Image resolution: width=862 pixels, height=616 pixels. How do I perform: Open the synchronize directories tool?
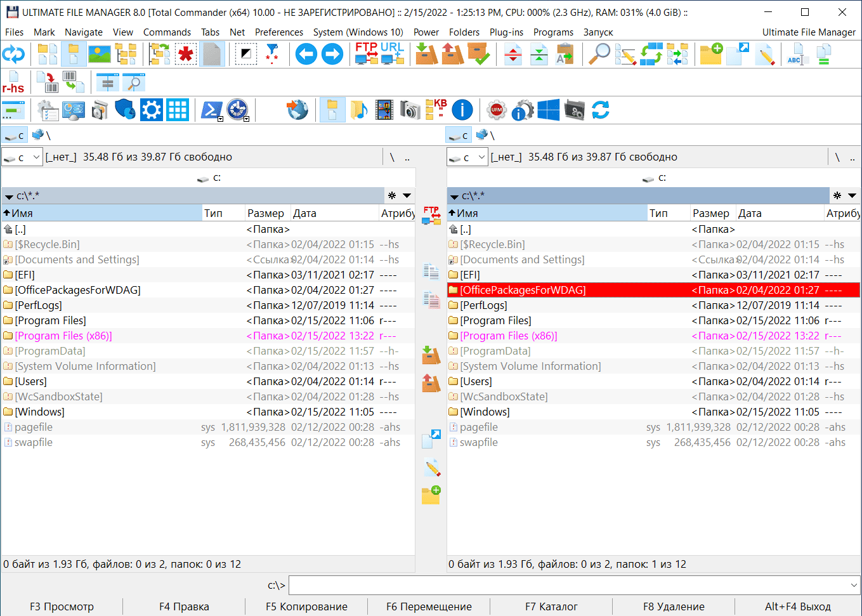click(x=651, y=55)
